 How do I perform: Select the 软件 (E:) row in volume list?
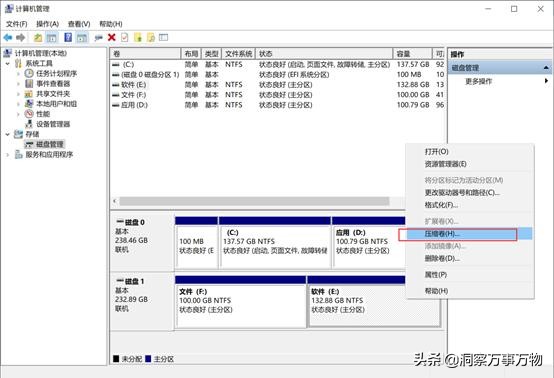click(x=277, y=85)
